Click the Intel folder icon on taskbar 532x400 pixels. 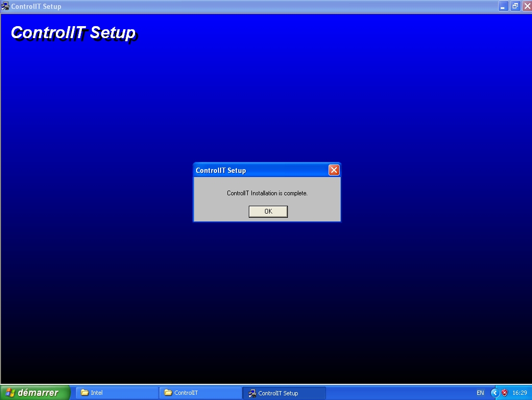click(85, 393)
